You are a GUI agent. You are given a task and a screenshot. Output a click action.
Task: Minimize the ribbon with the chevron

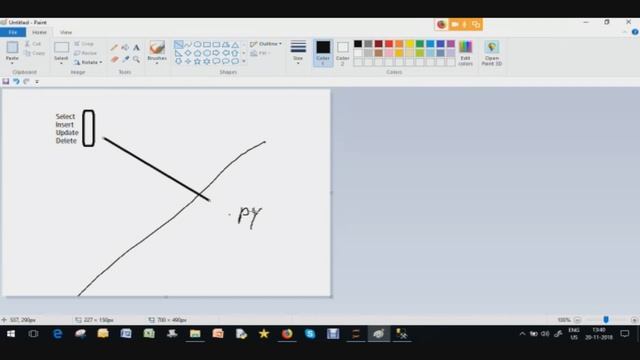tap(625, 32)
